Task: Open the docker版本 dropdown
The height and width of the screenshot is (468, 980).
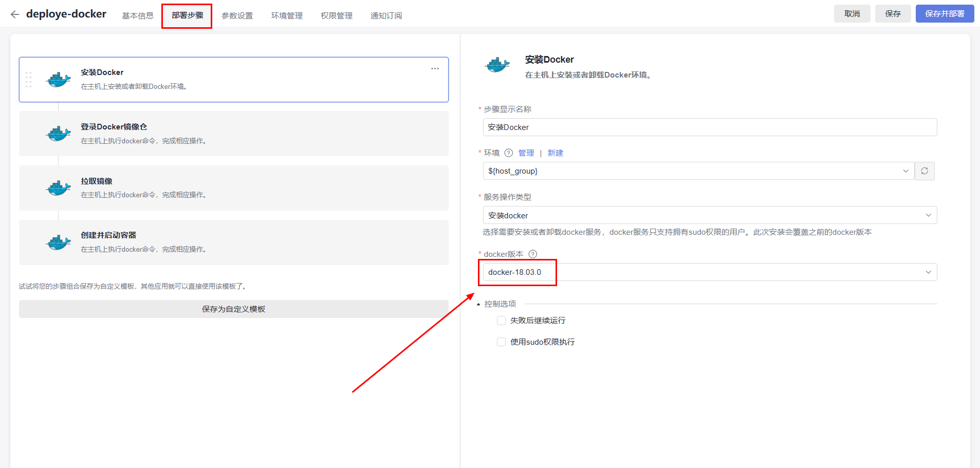Action: tap(710, 272)
